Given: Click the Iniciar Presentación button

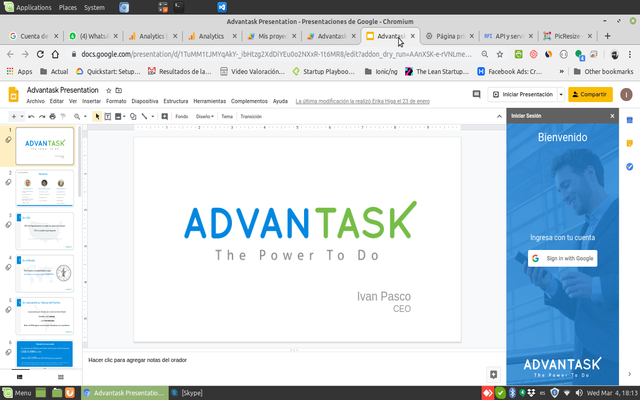Looking at the screenshot, I should click(523, 94).
